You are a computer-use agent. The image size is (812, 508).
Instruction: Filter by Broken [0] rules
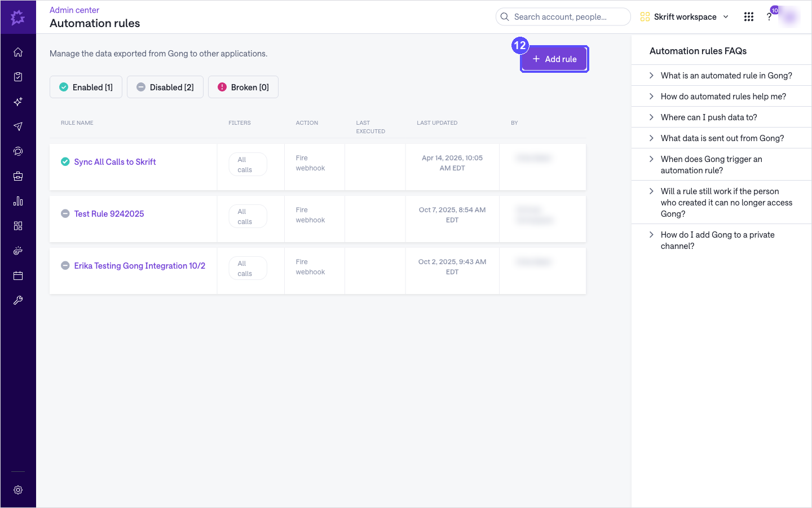(x=243, y=87)
